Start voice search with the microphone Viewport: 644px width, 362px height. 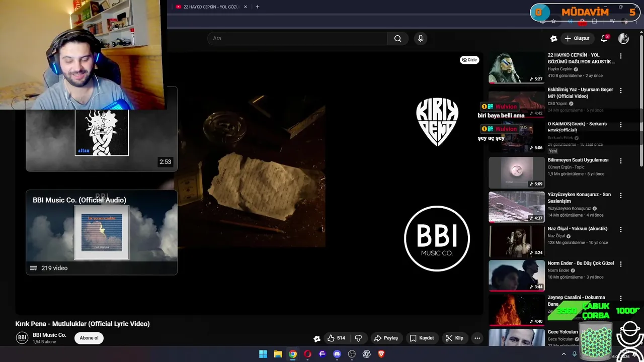tap(421, 38)
